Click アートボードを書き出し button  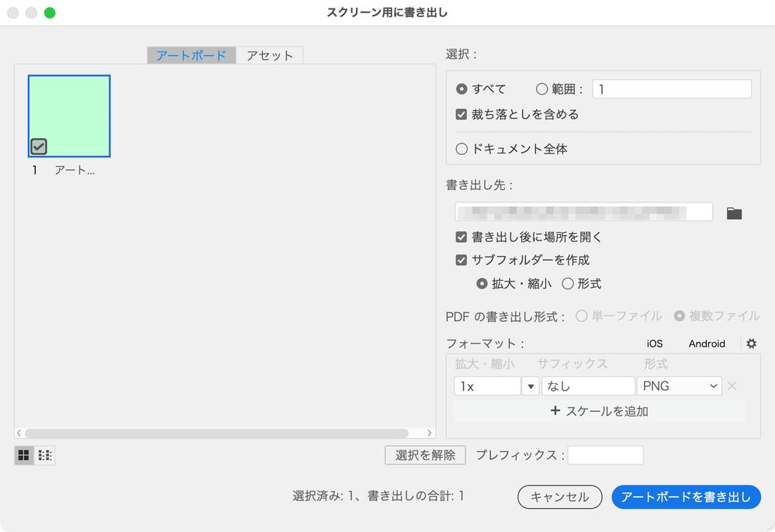(x=686, y=496)
